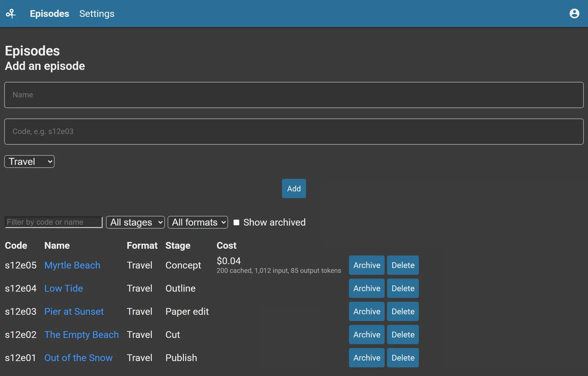This screenshot has width=588, height=376.
Task: Delete The Empty Beach episode
Action: pos(403,334)
